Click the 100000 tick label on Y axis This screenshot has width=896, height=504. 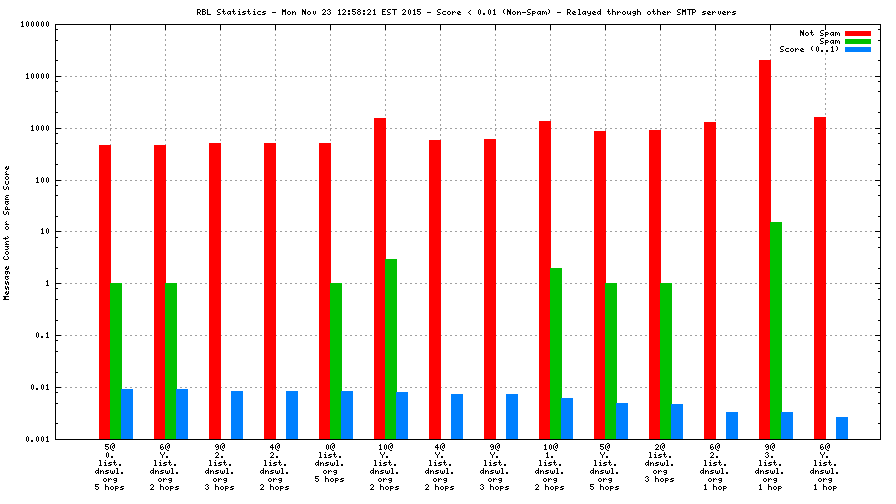(x=36, y=24)
